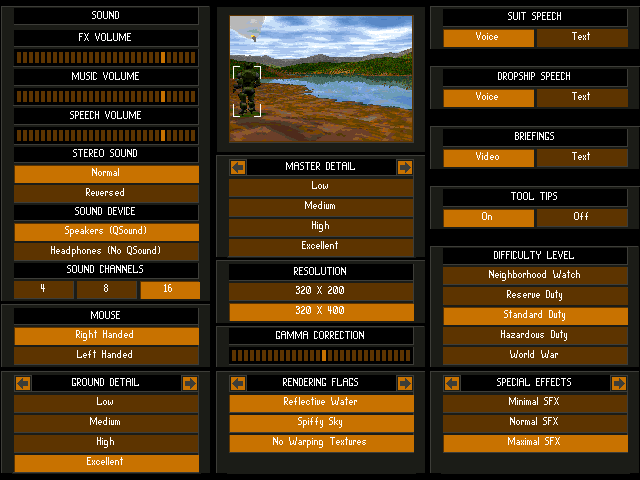Set Ground Detail to Low
Viewport: 640px width, 480px height.
tap(107, 403)
